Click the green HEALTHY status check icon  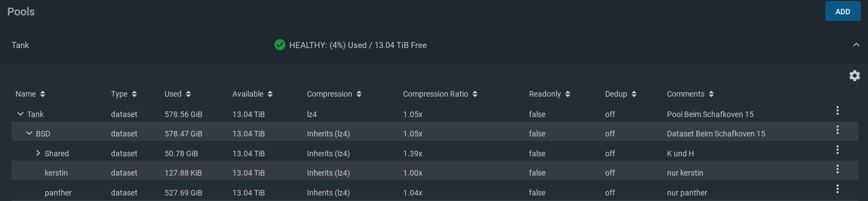click(280, 45)
